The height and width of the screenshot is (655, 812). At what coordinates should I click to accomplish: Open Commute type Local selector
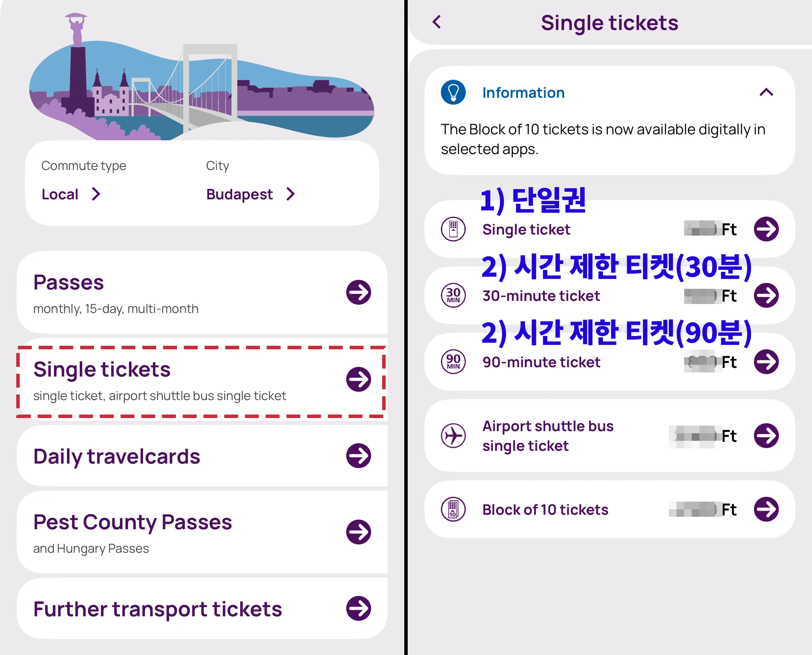point(70,194)
